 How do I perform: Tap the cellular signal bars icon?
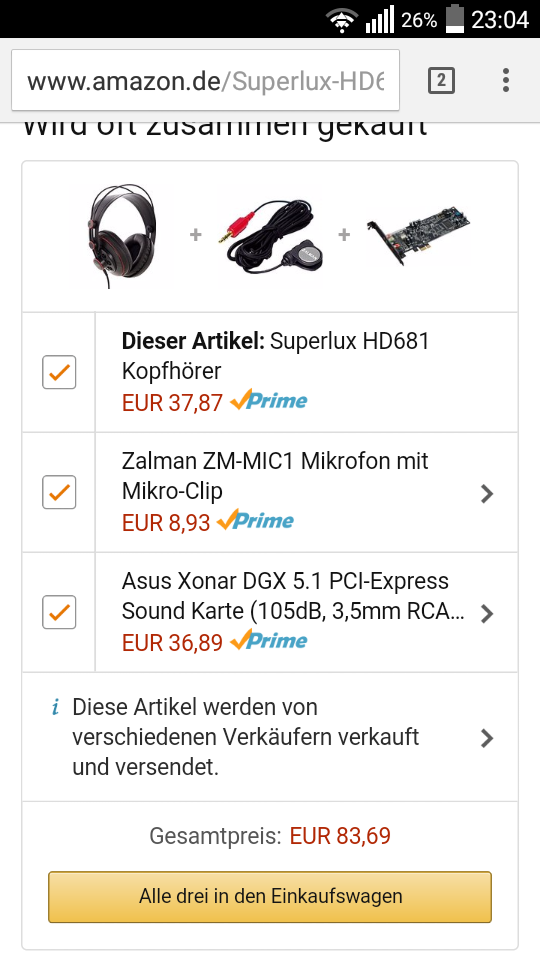click(x=380, y=21)
